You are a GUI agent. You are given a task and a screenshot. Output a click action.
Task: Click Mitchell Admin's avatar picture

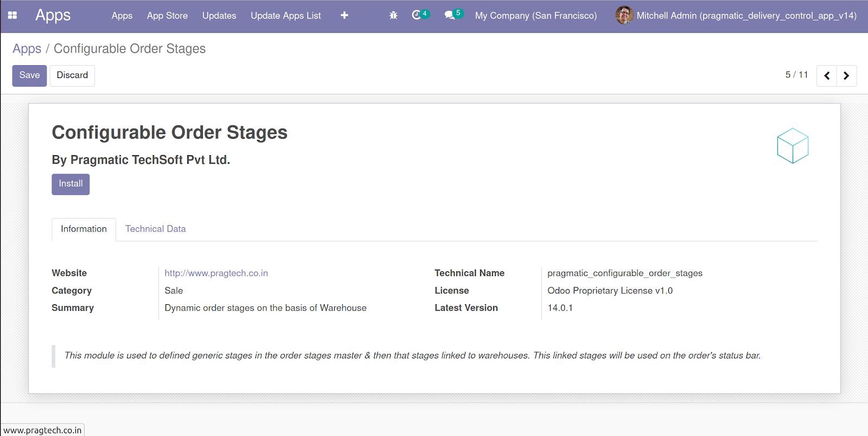click(624, 15)
